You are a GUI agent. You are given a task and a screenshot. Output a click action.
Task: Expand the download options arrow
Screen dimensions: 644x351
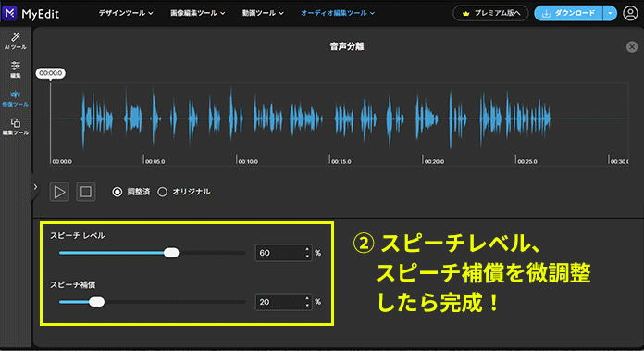click(610, 13)
